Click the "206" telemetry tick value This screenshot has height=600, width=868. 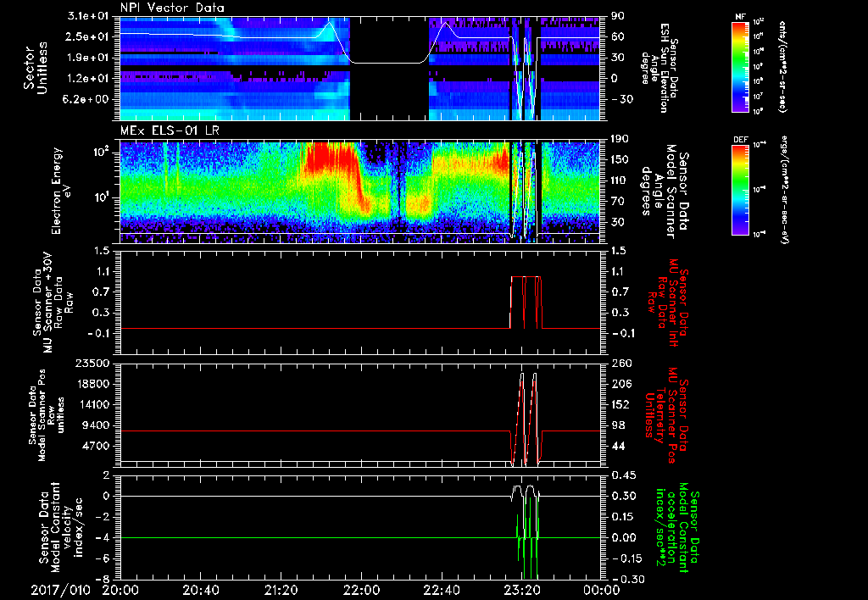tap(620, 384)
